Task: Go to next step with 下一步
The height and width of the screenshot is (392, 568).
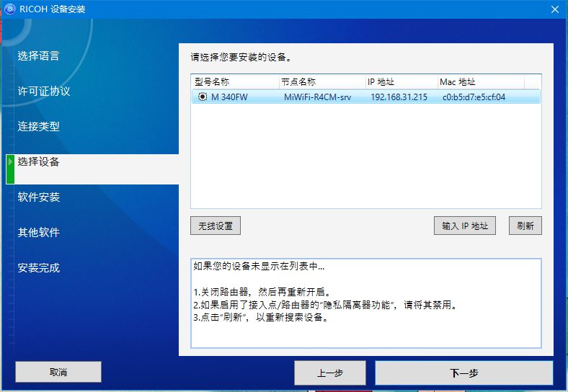Action: point(464,373)
